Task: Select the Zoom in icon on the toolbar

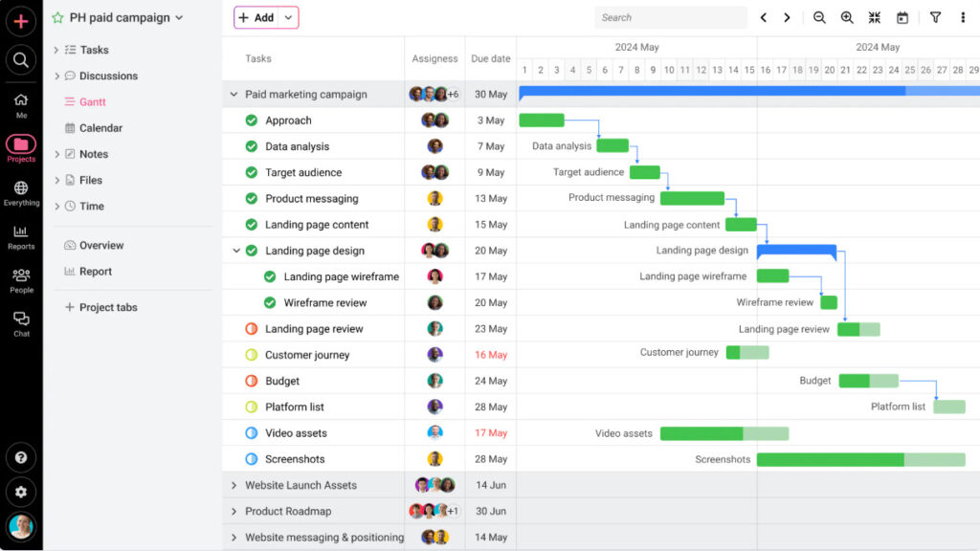Action: (x=846, y=17)
